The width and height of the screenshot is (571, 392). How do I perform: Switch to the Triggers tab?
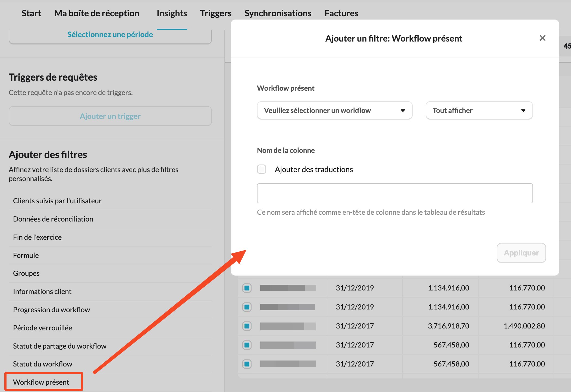click(216, 13)
